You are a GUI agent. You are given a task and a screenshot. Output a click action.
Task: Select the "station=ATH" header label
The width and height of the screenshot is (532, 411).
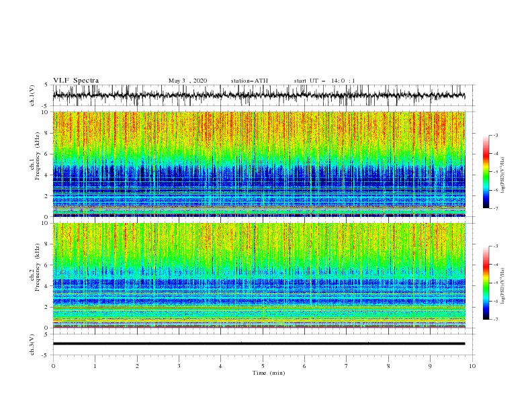coord(249,81)
